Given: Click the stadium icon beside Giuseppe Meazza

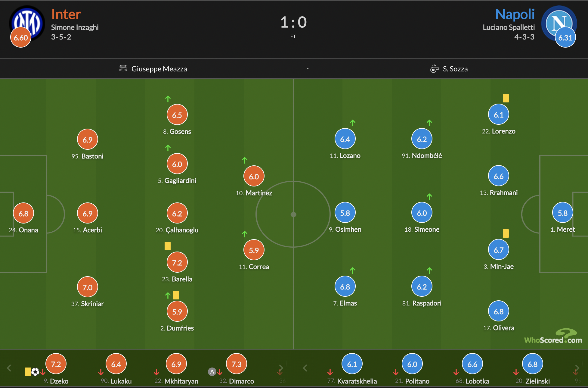Looking at the screenshot, I should 123,68.
